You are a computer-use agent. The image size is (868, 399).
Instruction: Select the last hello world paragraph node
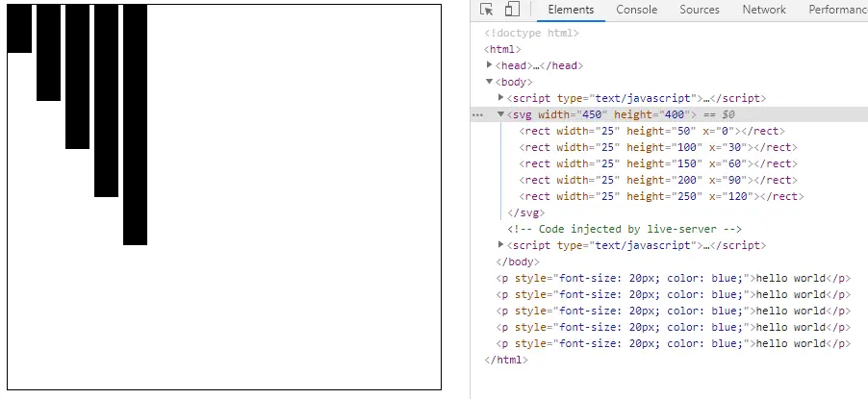674,343
